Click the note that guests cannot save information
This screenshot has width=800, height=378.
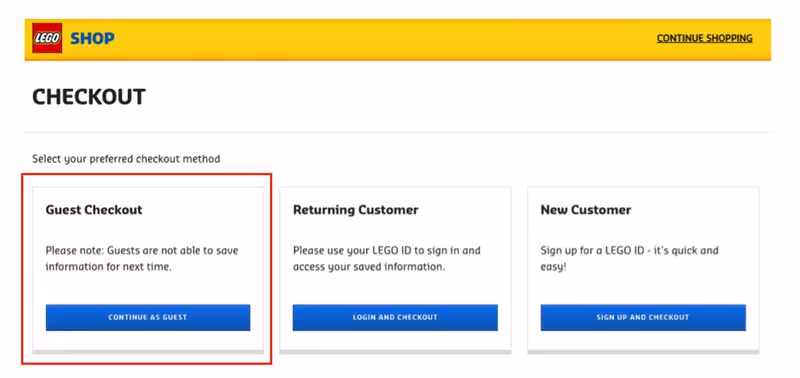142,259
